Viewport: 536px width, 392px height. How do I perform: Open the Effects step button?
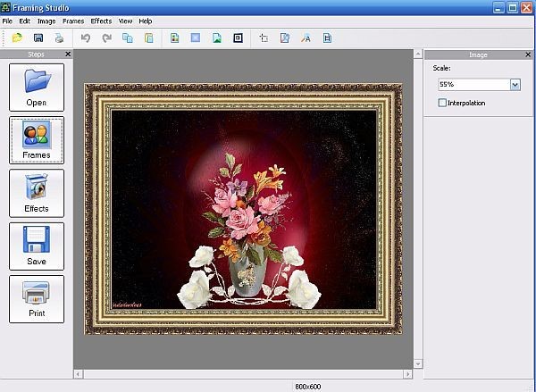click(x=37, y=193)
